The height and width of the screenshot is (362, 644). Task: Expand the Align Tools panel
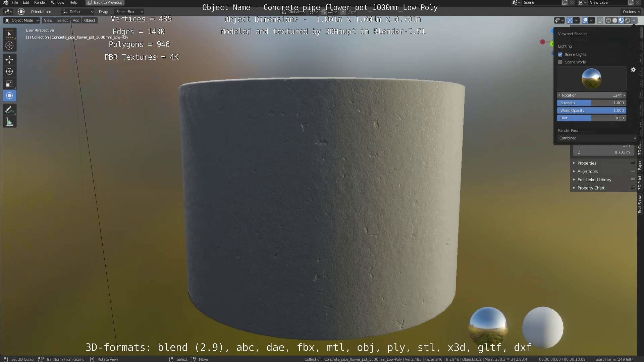603,172
